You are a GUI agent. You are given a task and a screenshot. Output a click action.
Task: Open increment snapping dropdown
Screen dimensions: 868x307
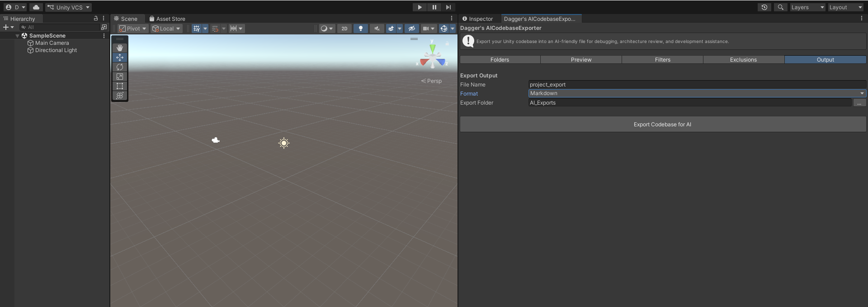236,29
